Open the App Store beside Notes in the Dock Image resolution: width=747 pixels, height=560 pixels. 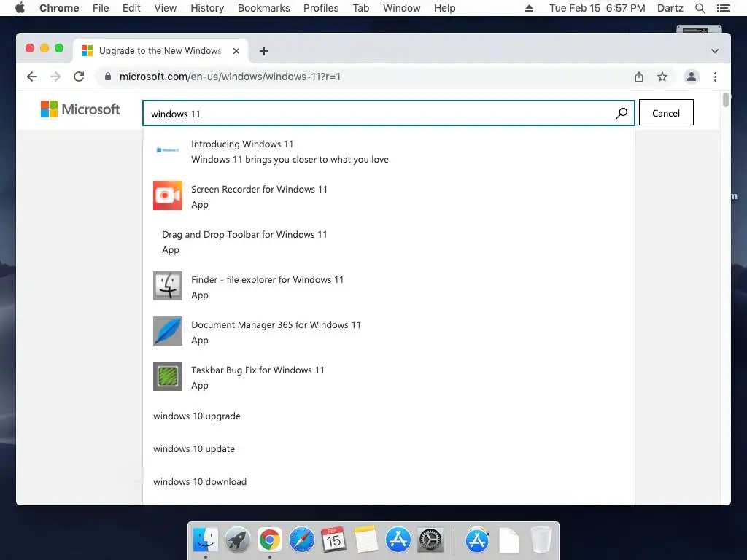[398, 540]
